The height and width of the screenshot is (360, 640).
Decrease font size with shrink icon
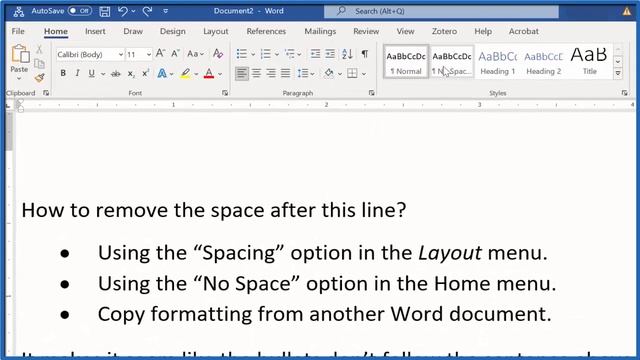click(x=176, y=53)
